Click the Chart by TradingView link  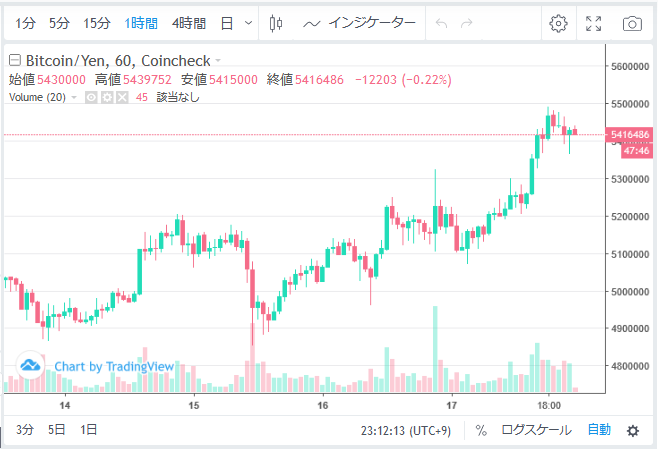tap(96, 367)
